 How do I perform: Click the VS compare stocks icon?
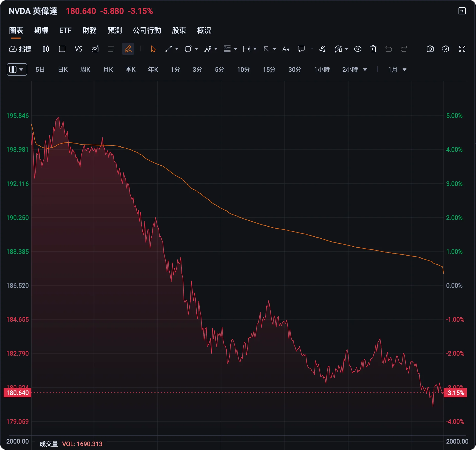tap(78, 49)
